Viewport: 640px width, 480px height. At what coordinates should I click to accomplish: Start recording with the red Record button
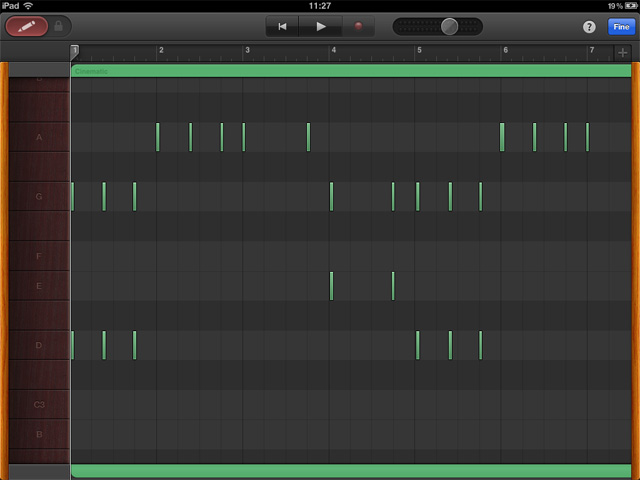358,27
